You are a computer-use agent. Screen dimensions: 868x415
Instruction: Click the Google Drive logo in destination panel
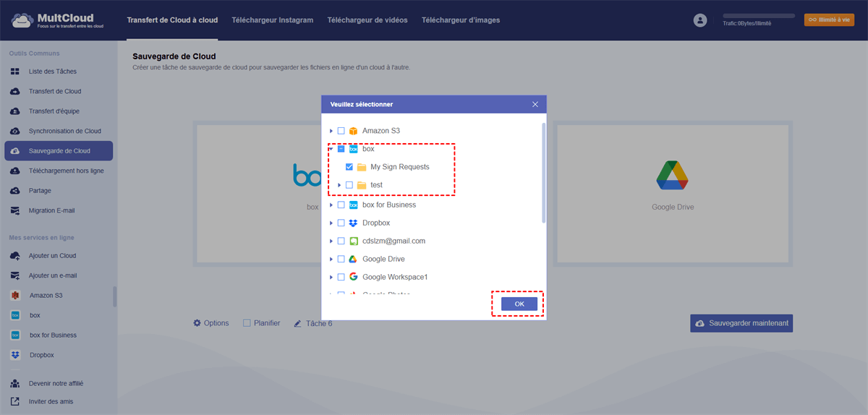672,175
